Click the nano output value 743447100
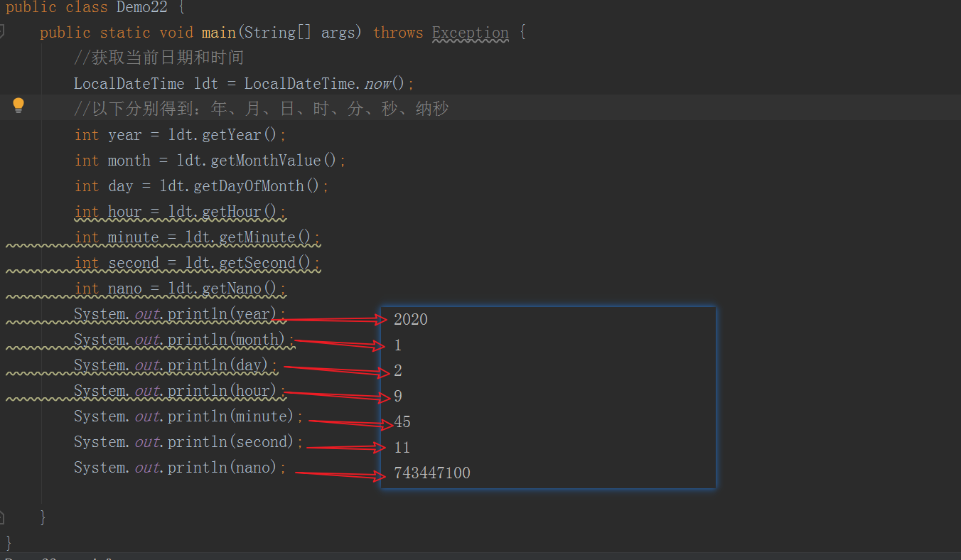The image size is (961, 560). click(x=432, y=472)
